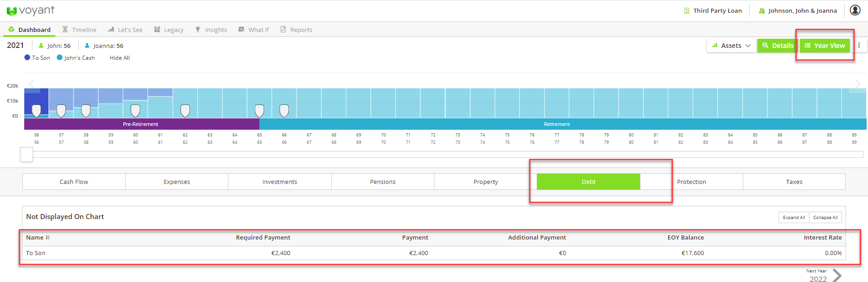The image size is (868, 282).
Task: Open the Property section
Action: point(486,182)
